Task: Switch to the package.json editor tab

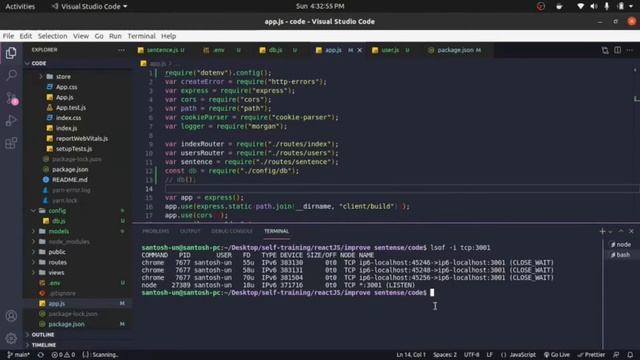Action: pyautogui.click(x=455, y=50)
